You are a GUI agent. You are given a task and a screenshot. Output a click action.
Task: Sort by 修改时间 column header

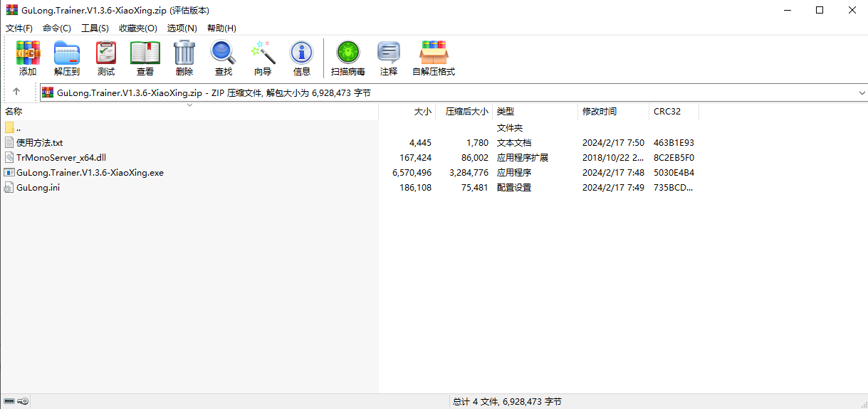pyautogui.click(x=614, y=112)
